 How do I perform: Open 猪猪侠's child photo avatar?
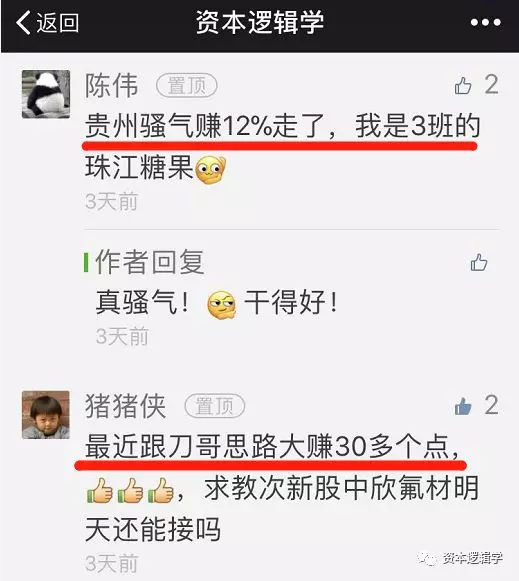[46, 415]
